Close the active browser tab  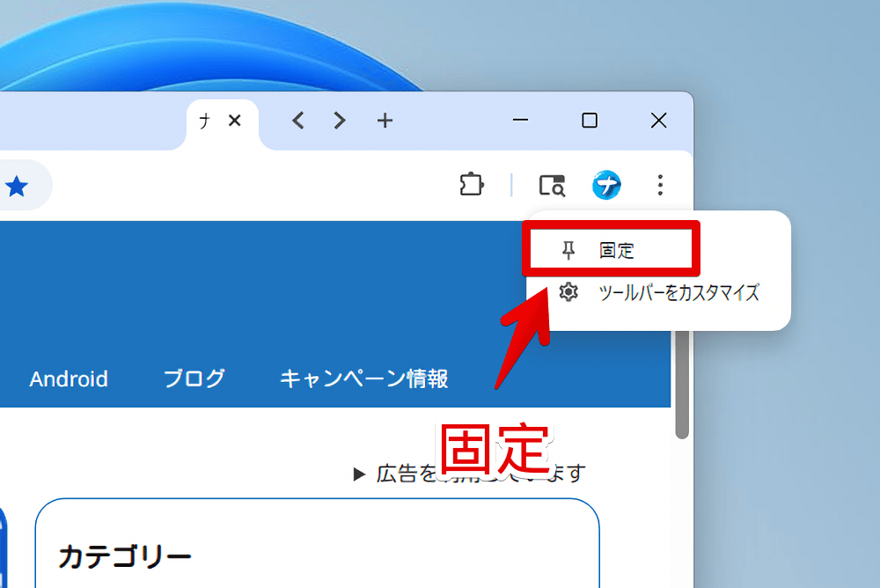pos(235,121)
